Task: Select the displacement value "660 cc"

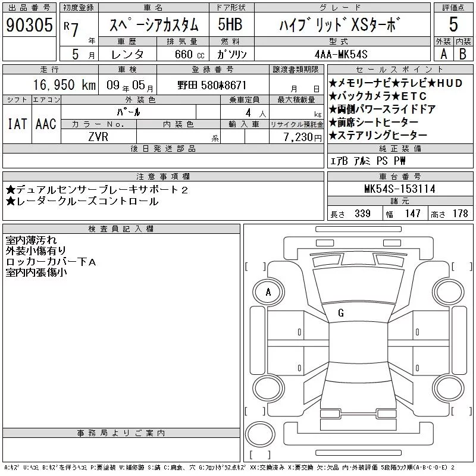Action: [x=190, y=55]
